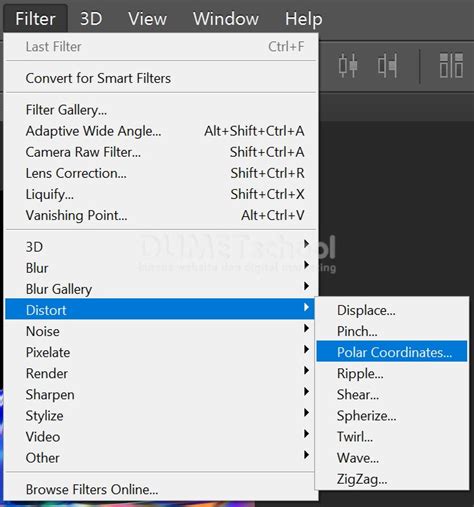Viewport: 474px width, 507px height.
Task: Select Lens Correction filter
Action: click(x=160, y=173)
